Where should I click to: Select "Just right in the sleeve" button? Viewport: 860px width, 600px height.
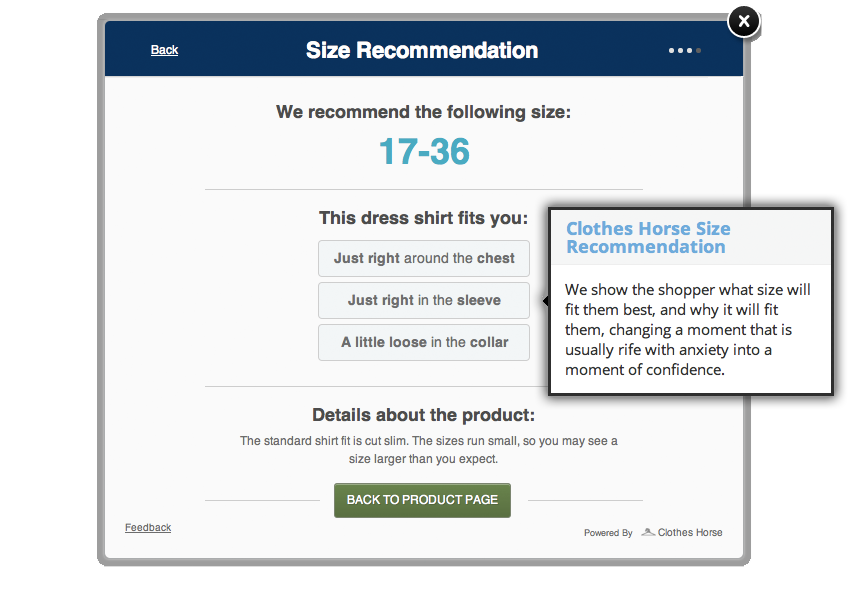pyautogui.click(x=424, y=300)
